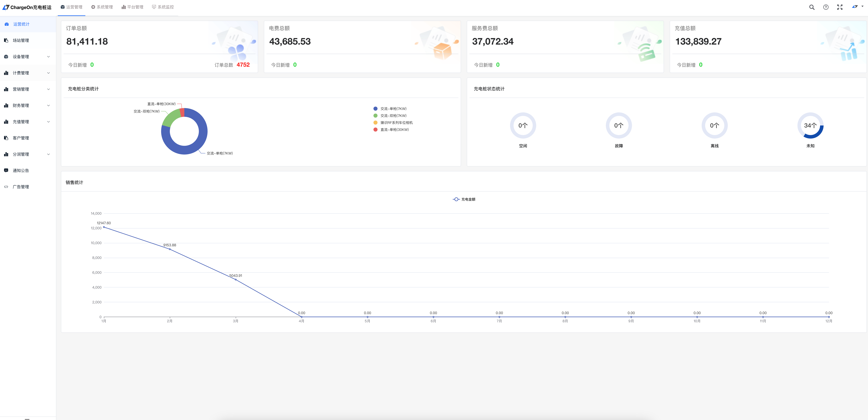Click the 订单总数 4752 value
The width and height of the screenshot is (868, 420).
point(243,65)
